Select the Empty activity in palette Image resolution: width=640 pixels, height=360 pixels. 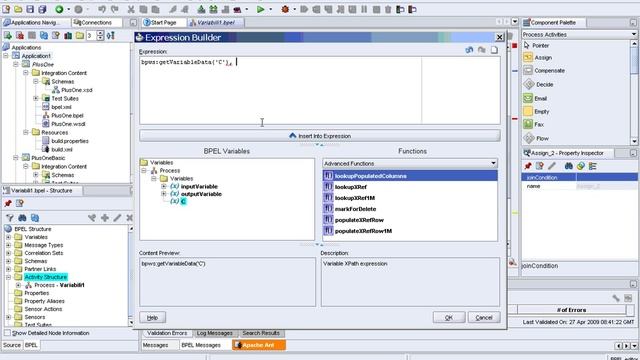pyautogui.click(x=537, y=111)
